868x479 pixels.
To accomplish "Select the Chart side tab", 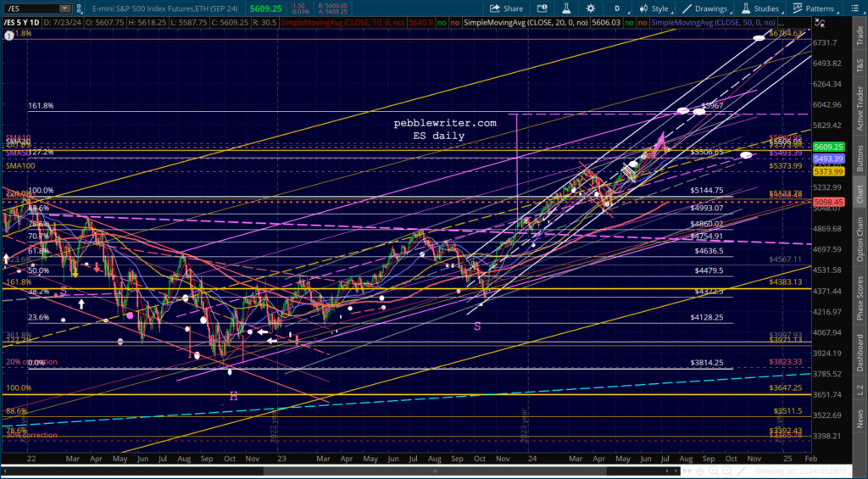I will click(x=860, y=193).
